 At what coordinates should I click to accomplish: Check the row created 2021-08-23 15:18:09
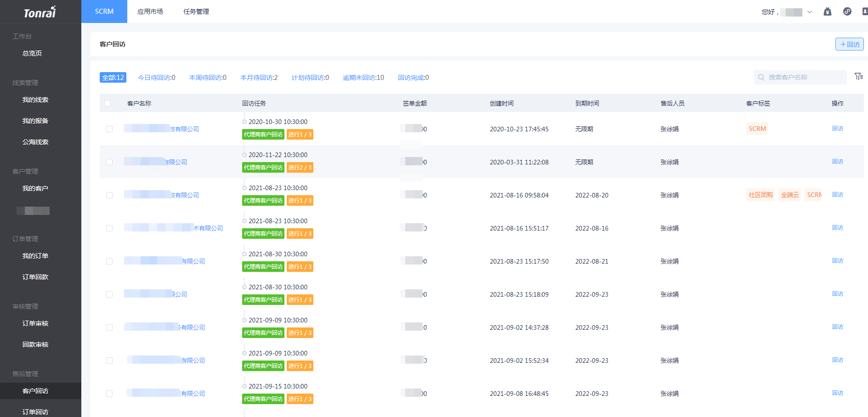109,294
